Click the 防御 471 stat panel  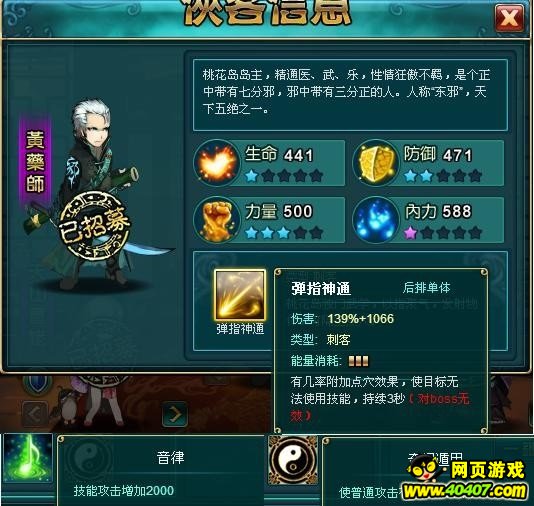coord(428,163)
